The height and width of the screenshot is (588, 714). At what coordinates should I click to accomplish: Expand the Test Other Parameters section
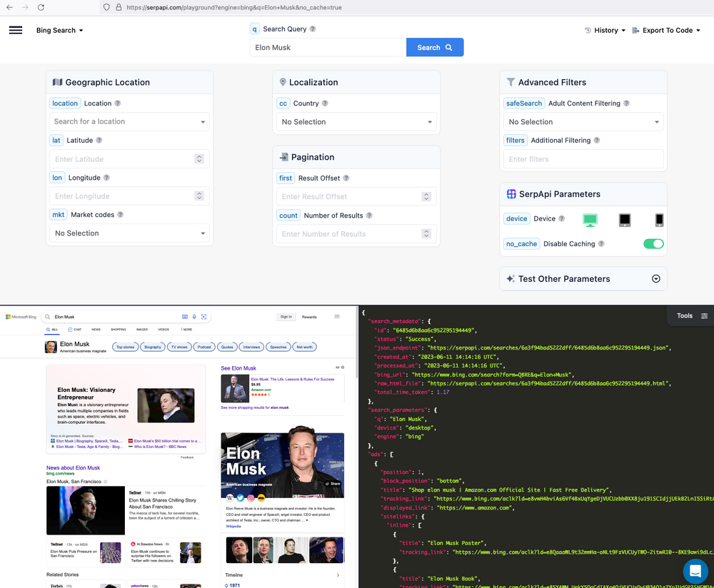[655, 279]
